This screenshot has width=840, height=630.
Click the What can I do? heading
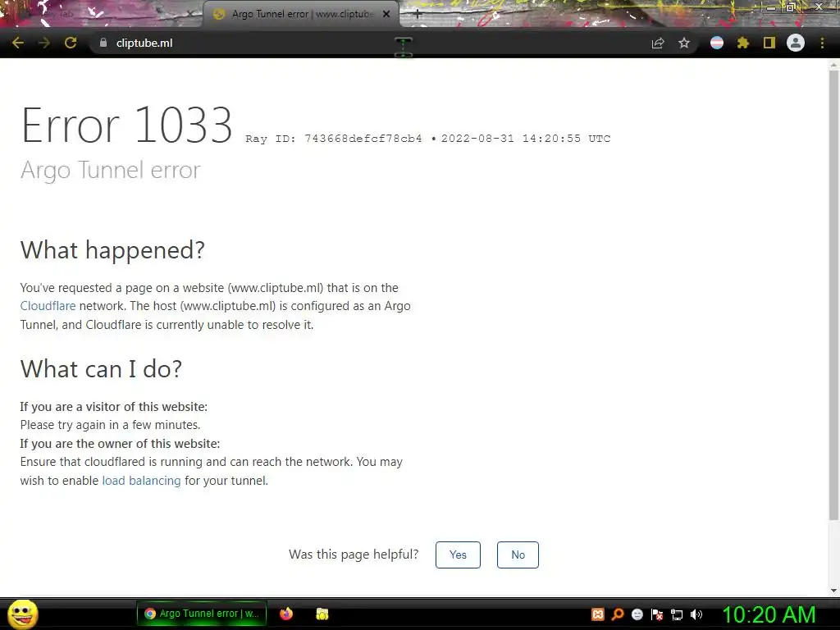click(101, 369)
